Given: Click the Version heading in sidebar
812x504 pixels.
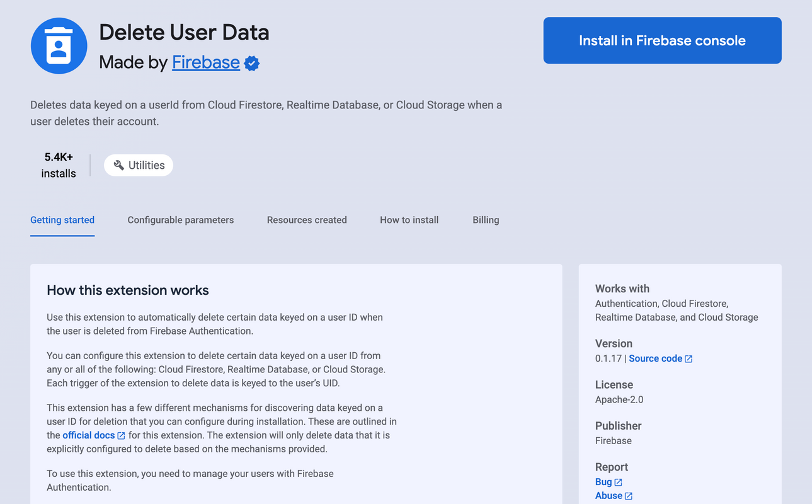Looking at the screenshot, I should coord(614,343).
